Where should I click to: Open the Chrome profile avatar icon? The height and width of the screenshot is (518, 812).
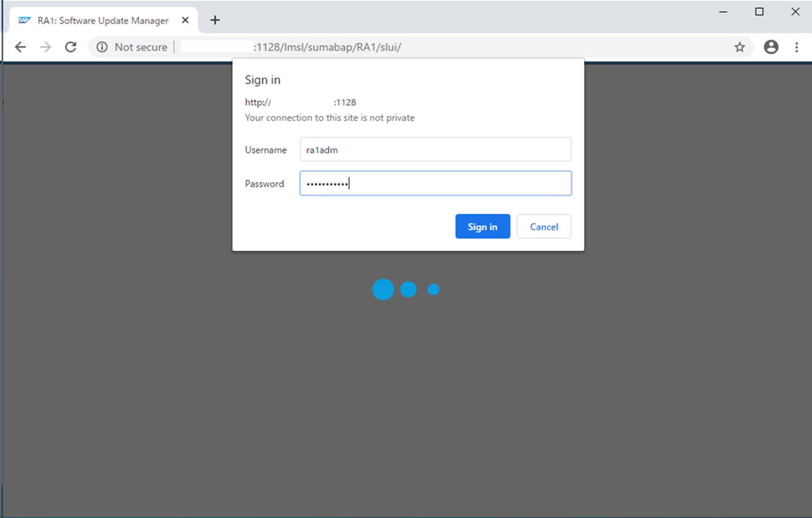click(771, 47)
